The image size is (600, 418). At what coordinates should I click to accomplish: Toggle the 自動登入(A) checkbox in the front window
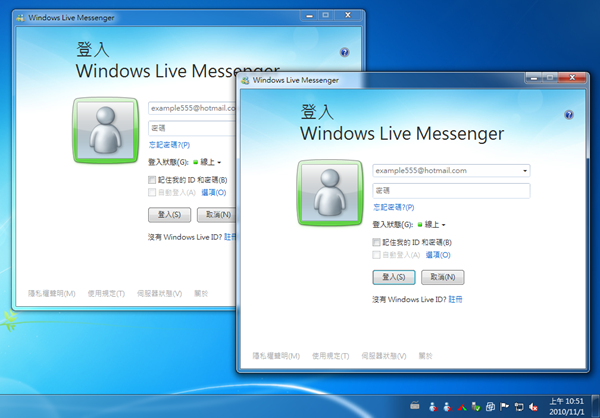(x=377, y=255)
